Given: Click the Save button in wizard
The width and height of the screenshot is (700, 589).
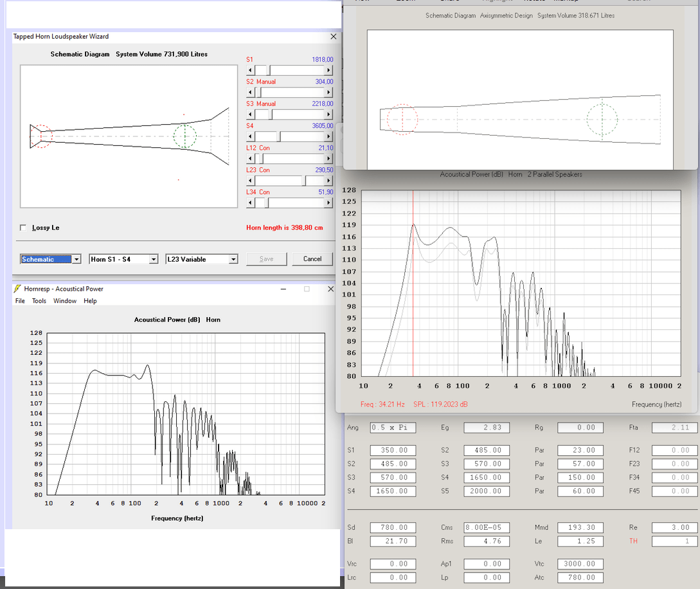Looking at the screenshot, I should pyautogui.click(x=267, y=259).
